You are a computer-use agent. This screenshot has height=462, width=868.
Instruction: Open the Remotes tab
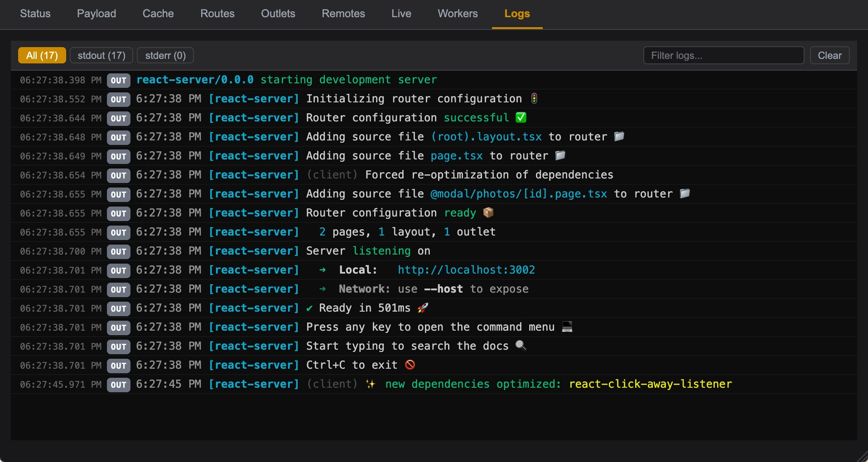(x=343, y=14)
